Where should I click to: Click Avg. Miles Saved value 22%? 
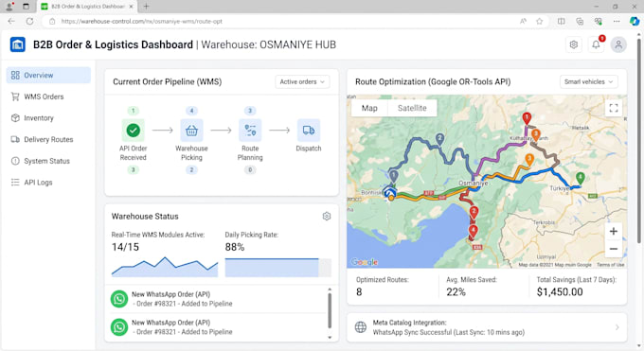point(456,292)
